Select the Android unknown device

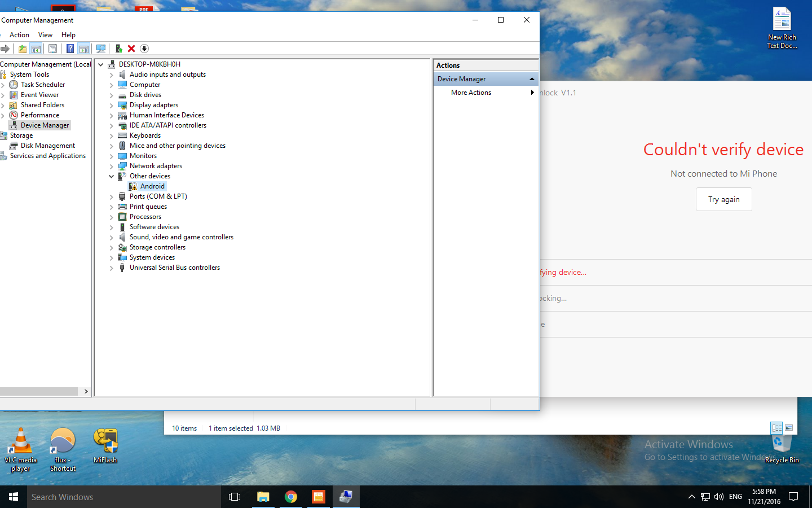pos(152,186)
